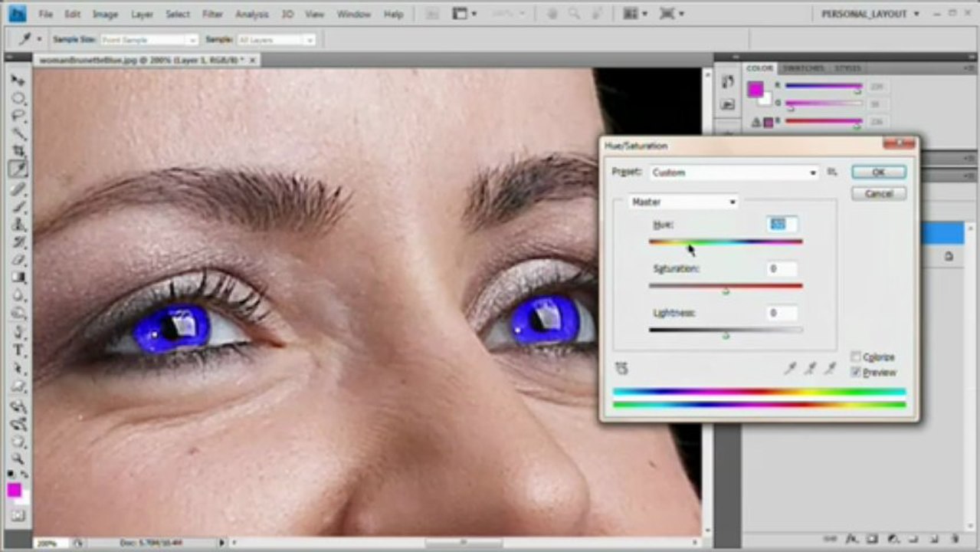The width and height of the screenshot is (980, 552).
Task: Click the Hue slider track
Action: pos(726,242)
